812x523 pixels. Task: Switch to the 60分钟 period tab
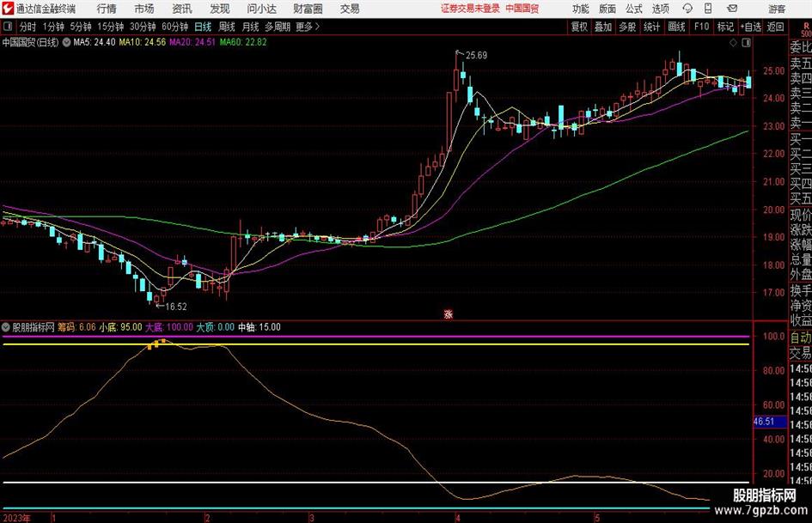pyautogui.click(x=175, y=27)
